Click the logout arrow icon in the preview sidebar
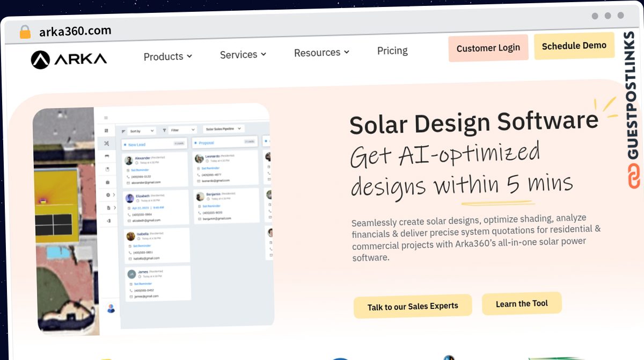The width and height of the screenshot is (644, 360). pyautogui.click(x=109, y=221)
